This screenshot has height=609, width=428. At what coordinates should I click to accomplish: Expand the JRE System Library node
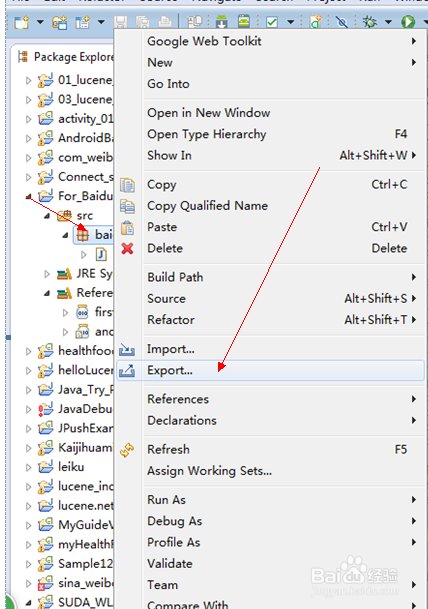tap(47, 274)
